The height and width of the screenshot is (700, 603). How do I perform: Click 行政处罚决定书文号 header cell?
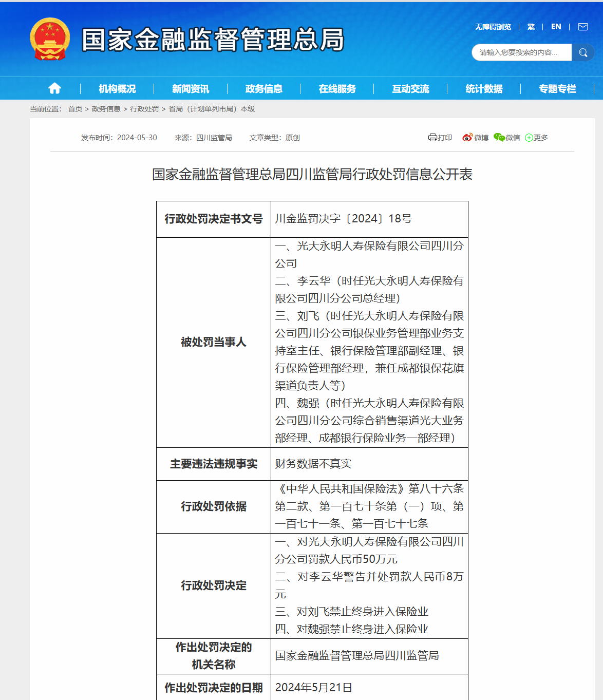pos(214,219)
